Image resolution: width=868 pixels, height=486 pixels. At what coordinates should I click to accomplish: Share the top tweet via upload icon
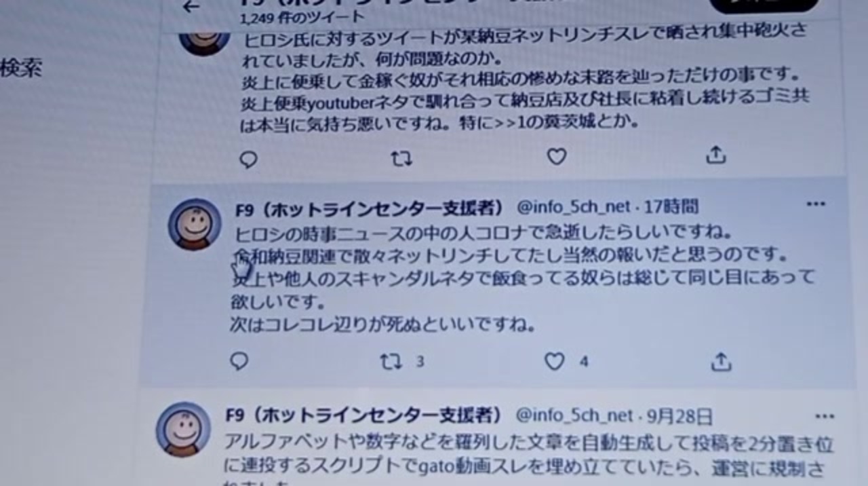[x=716, y=155]
